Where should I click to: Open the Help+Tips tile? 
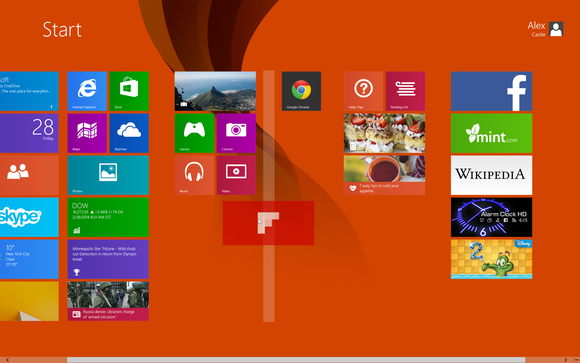coord(363,91)
